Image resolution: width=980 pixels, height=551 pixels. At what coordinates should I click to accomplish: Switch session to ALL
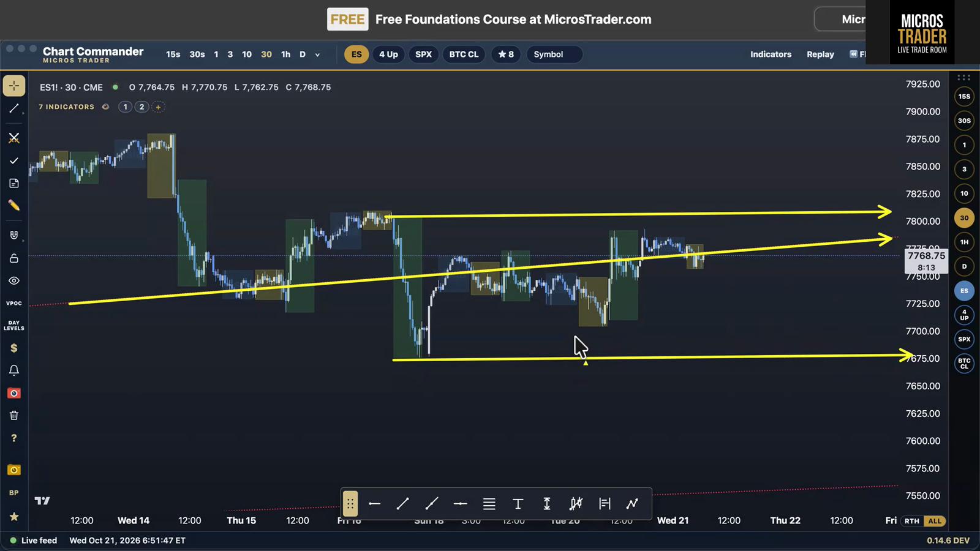[935, 521]
